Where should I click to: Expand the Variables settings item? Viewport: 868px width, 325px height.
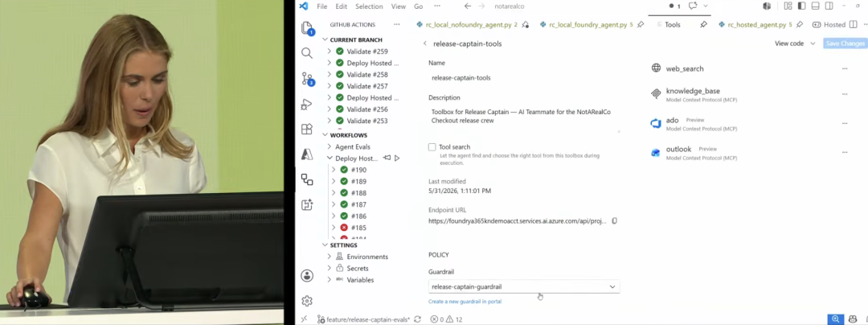coord(330,280)
